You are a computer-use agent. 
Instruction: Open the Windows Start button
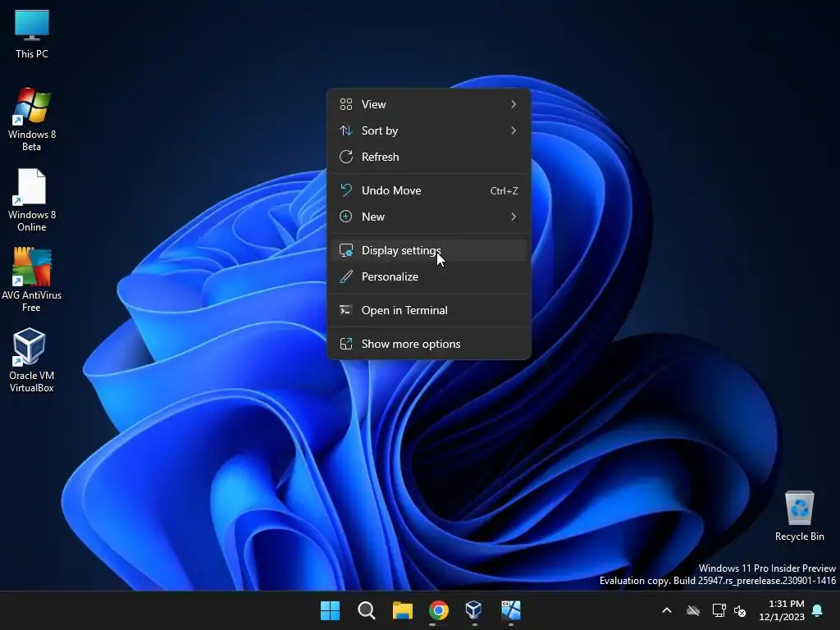pos(330,610)
